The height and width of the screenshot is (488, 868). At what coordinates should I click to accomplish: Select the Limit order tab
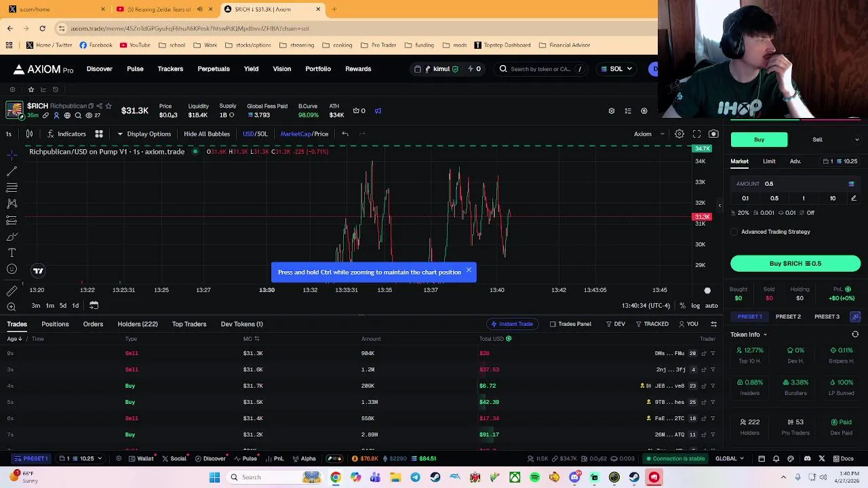click(769, 161)
